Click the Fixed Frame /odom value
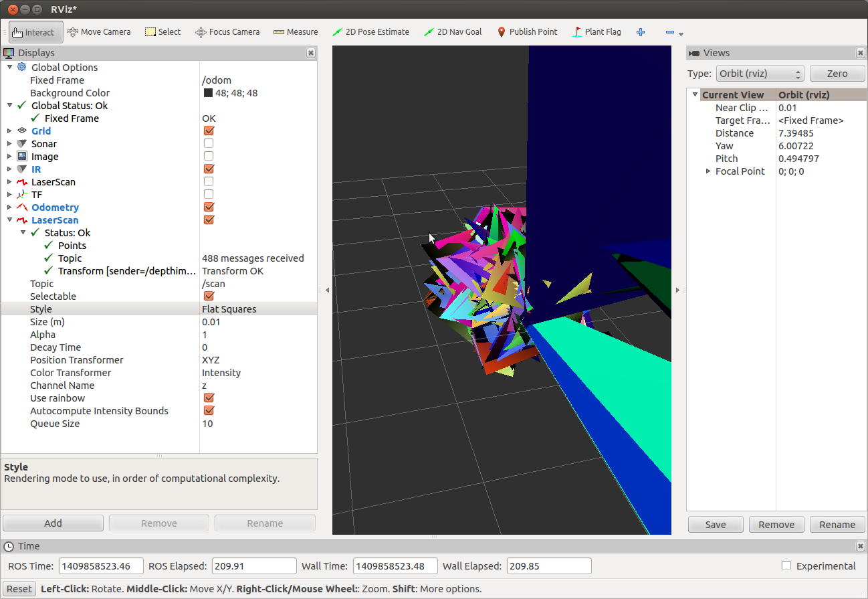The width and height of the screenshot is (868, 599). pyautogui.click(x=217, y=80)
